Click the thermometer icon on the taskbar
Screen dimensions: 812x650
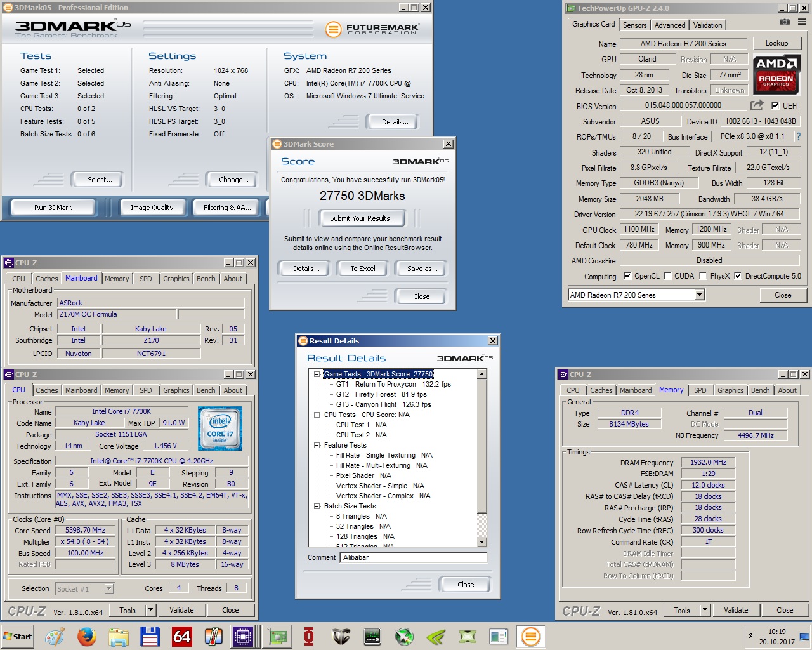pyautogui.click(x=213, y=637)
